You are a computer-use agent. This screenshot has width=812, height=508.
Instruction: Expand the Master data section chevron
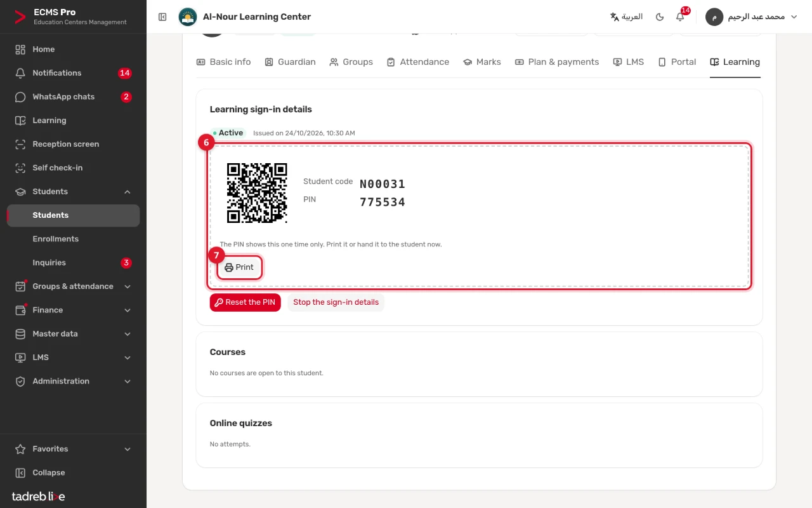tap(128, 334)
